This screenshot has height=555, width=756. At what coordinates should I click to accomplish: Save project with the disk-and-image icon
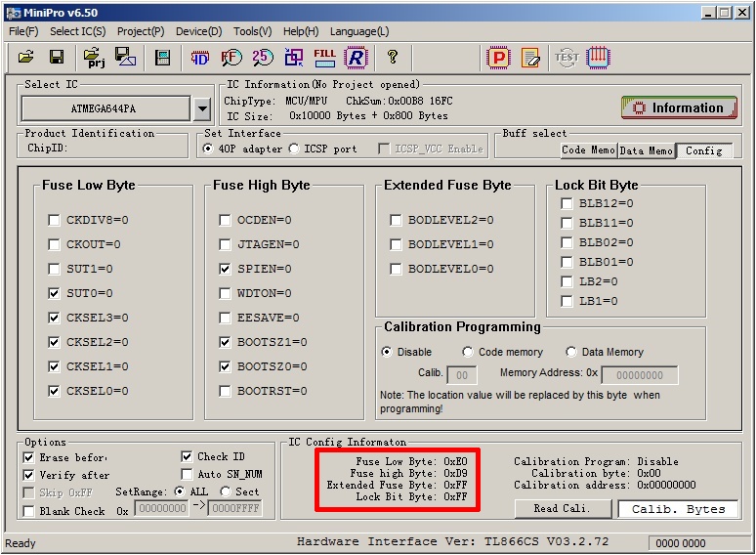[125, 58]
